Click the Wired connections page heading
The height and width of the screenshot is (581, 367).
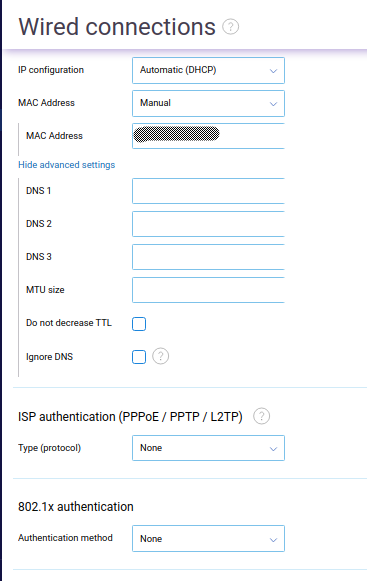pyautogui.click(x=117, y=27)
